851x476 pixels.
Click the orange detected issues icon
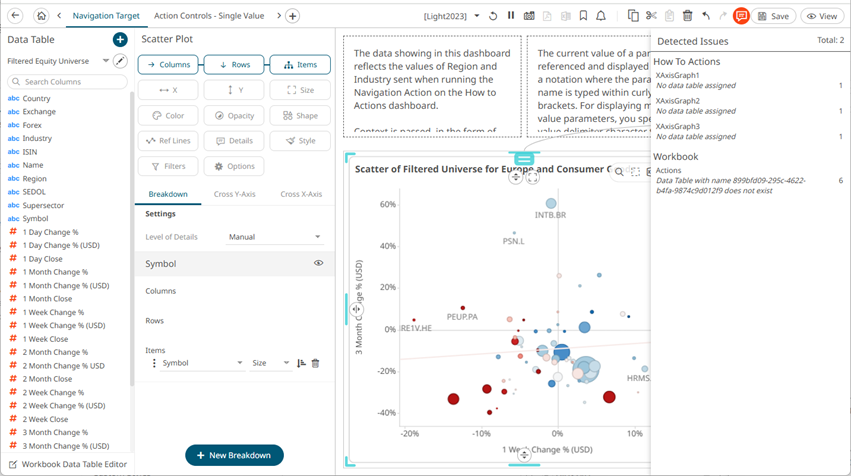point(741,16)
